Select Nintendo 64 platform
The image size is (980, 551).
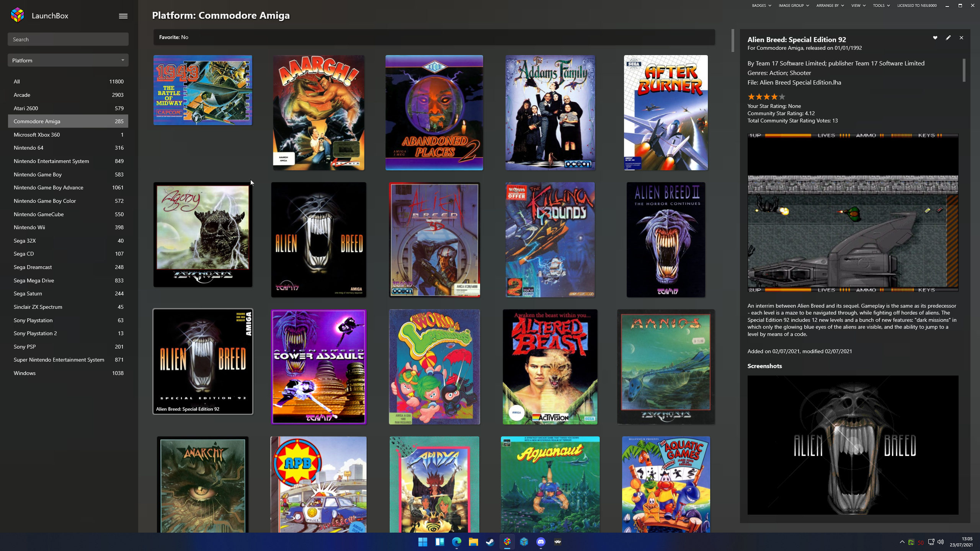tap(68, 148)
